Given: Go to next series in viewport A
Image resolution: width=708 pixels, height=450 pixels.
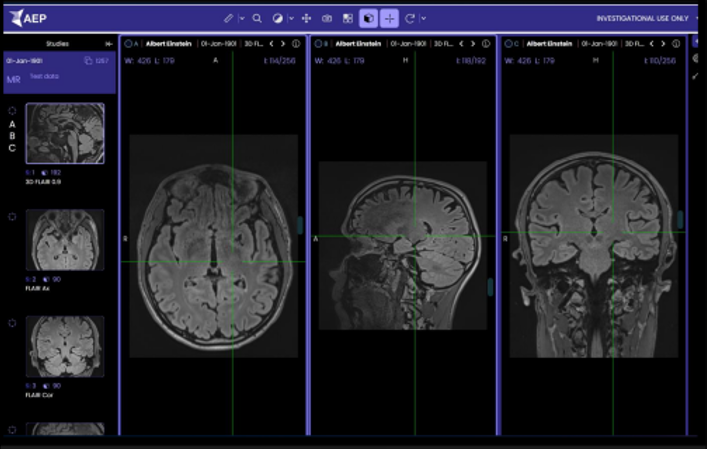Looking at the screenshot, I should pyautogui.click(x=284, y=44).
